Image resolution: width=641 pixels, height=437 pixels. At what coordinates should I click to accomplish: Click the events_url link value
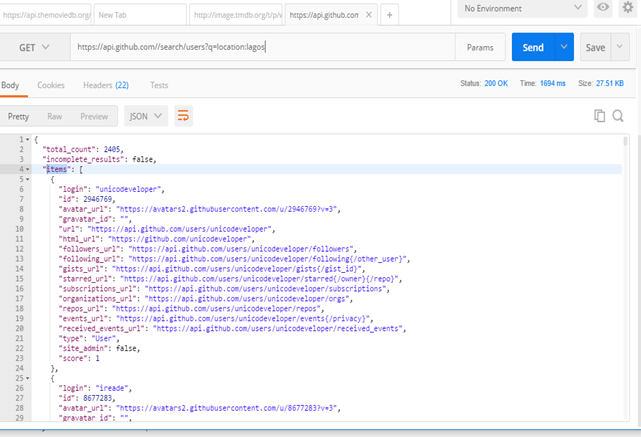(243, 318)
